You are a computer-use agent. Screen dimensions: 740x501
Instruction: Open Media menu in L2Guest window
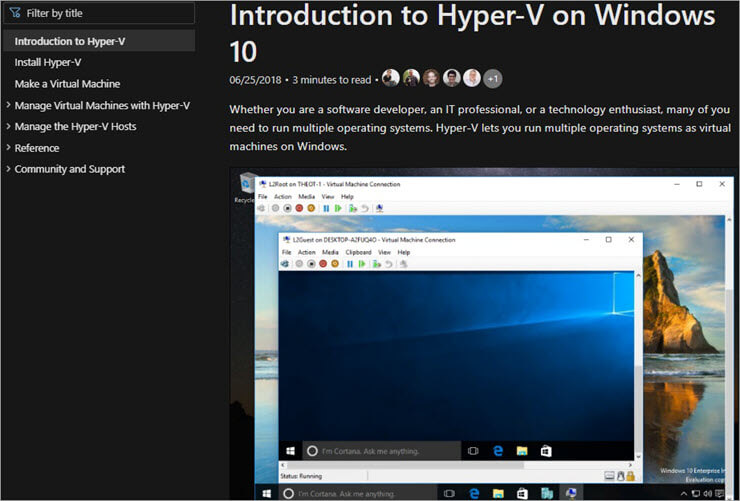click(x=330, y=252)
